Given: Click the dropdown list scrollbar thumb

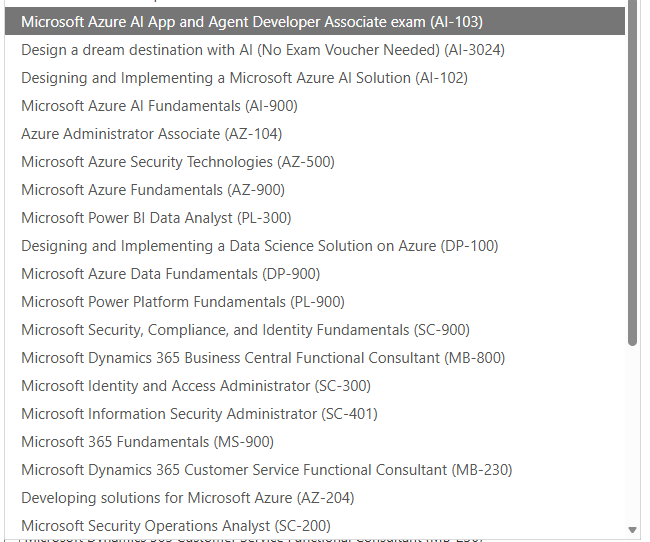Looking at the screenshot, I should point(632,173).
